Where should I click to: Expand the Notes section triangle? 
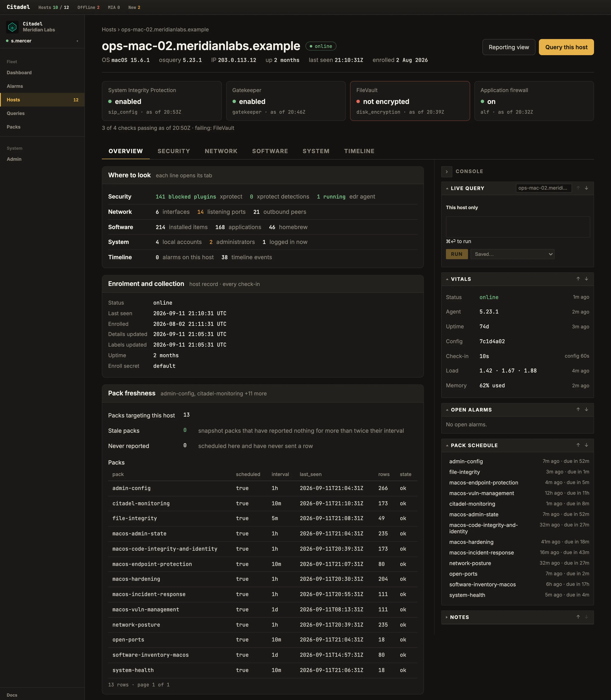[447, 617]
